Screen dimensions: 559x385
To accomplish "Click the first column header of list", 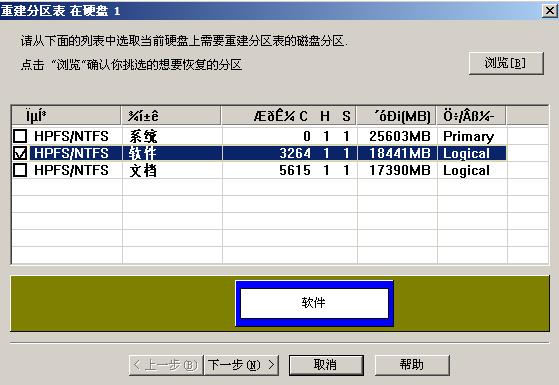I will click(67, 116).
